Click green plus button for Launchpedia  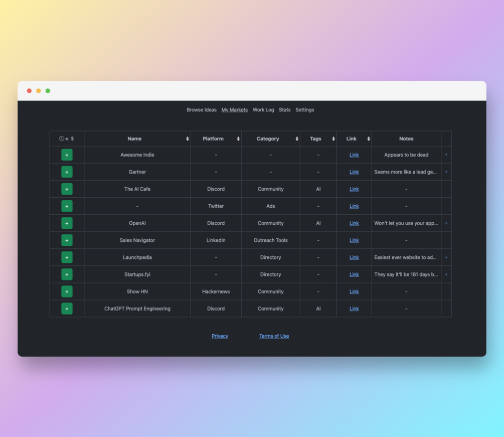(67, 257)
